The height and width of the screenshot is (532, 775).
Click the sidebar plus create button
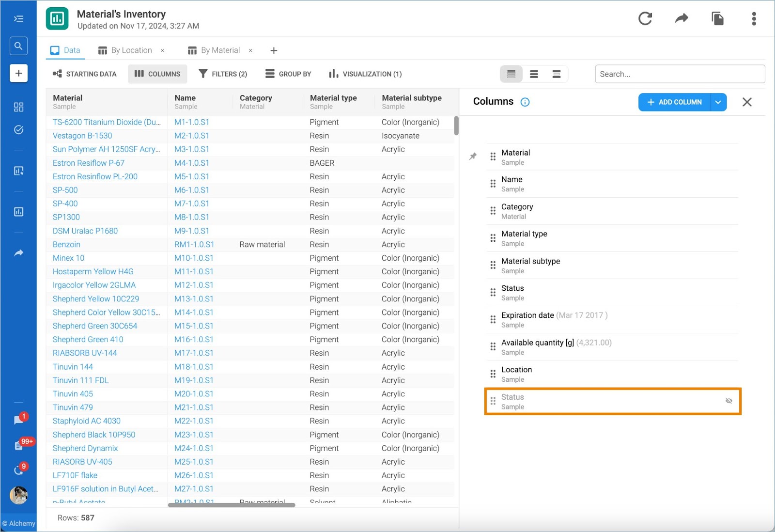(18, 73)
